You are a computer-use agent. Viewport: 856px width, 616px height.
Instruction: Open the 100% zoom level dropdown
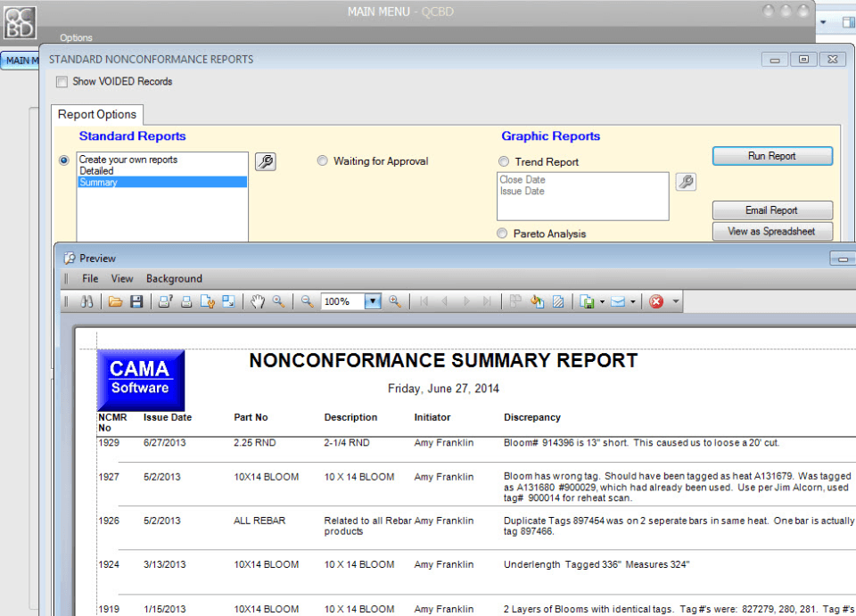tap(373, 301)
